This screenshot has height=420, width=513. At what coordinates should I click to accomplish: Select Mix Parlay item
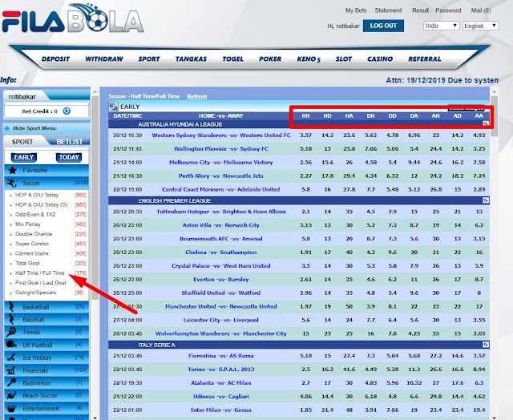coord(28,224)
